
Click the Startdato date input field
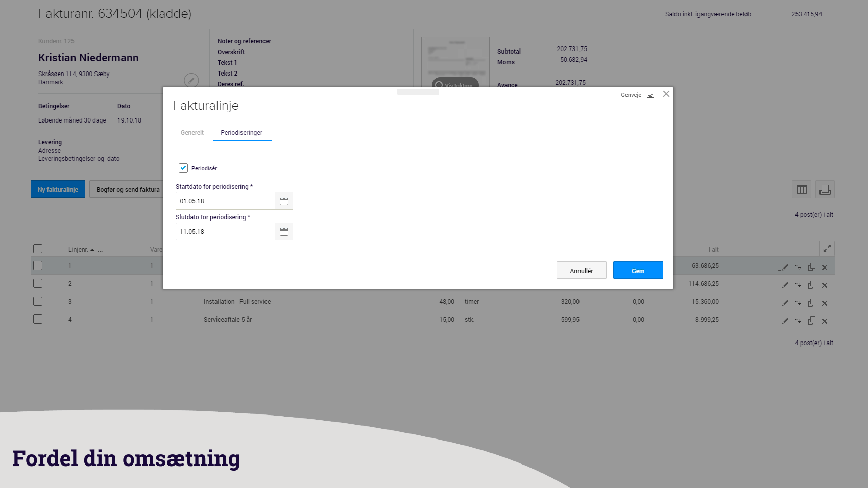(x=225, y=201)
